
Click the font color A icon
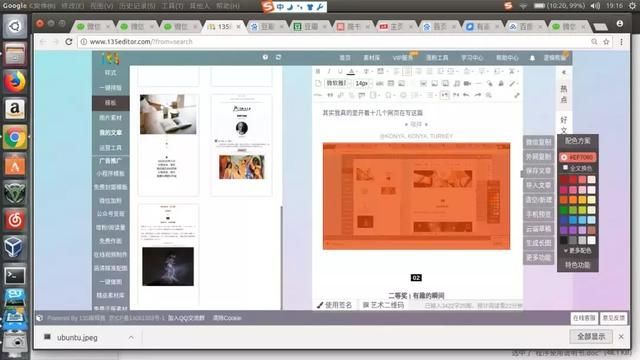pos(351,71)
